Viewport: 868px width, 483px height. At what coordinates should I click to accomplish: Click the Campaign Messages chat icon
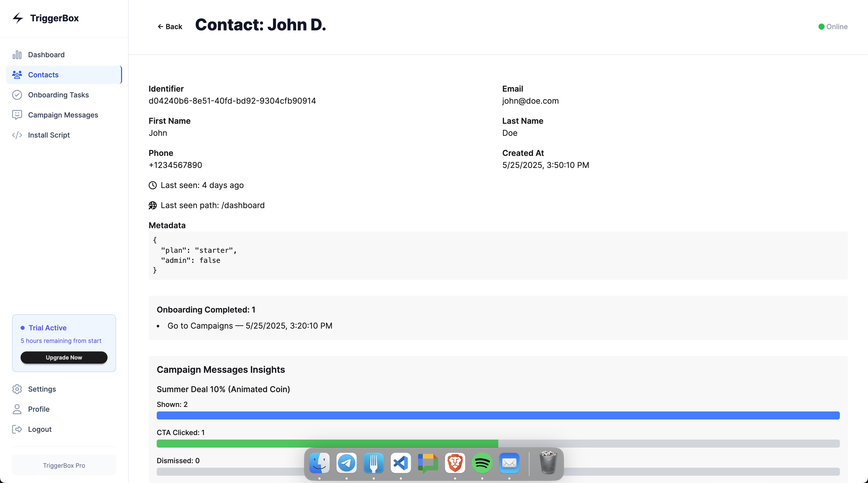tap(17, 115)
